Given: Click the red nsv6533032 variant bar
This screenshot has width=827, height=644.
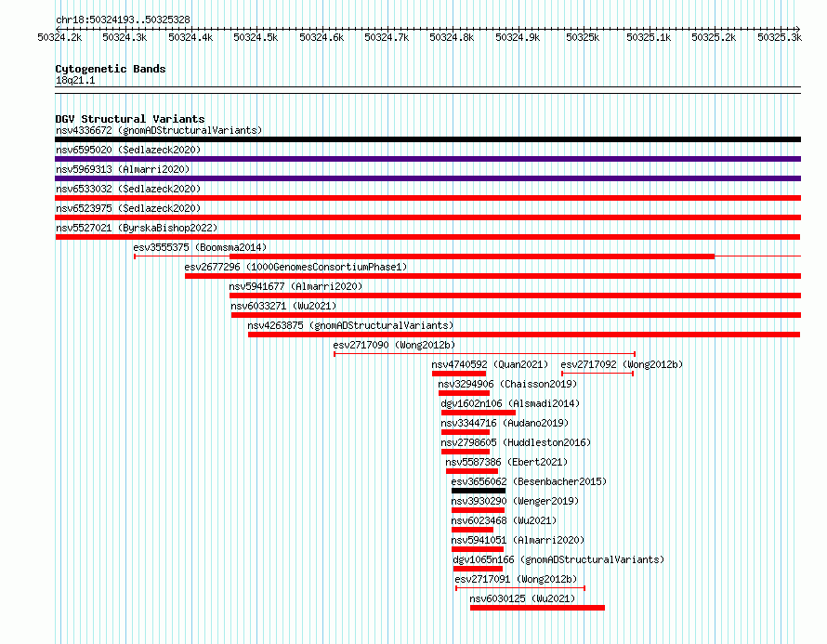Looking at the screenshot, I should coord(427,198).
